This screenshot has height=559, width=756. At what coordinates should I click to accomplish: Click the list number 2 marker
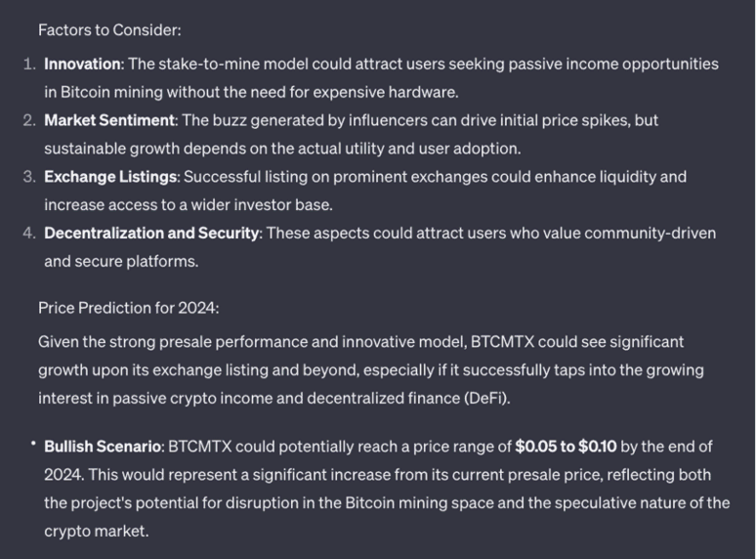coord(29,120)
